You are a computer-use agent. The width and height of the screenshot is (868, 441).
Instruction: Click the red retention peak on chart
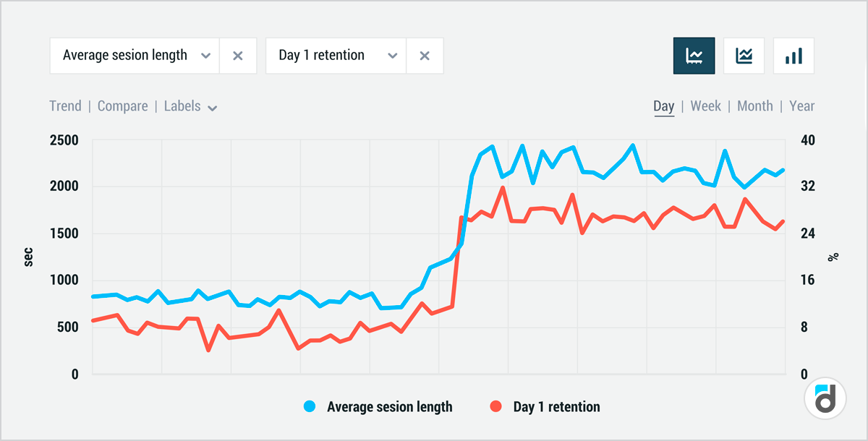point(503,188)
